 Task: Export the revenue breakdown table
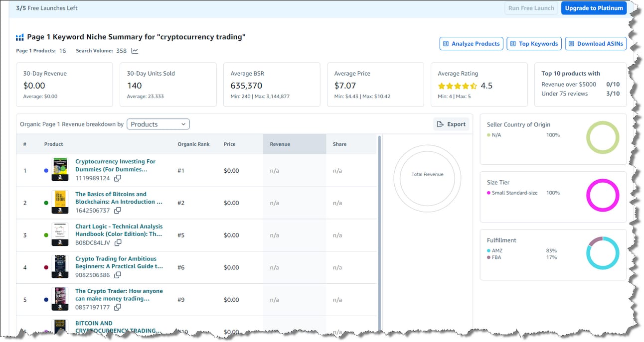[451, 124]
